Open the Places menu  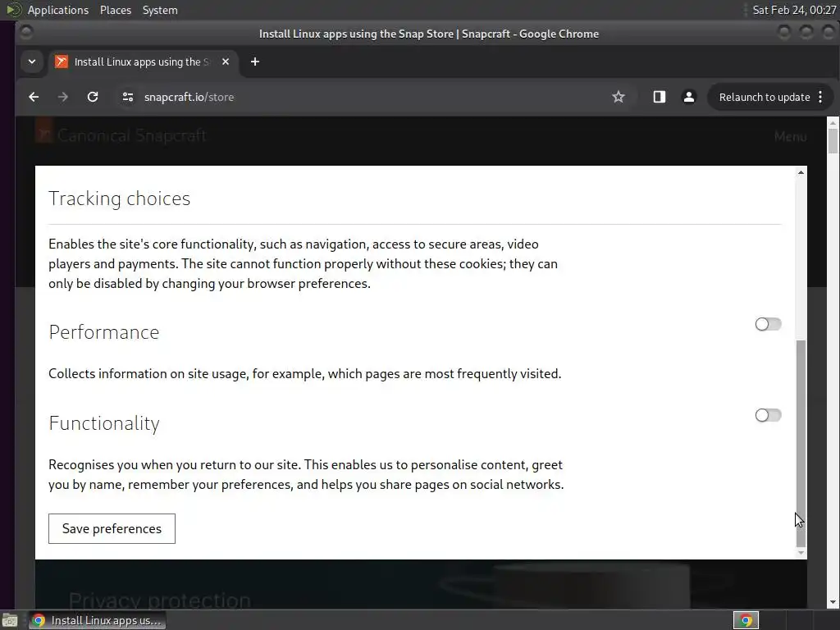[116, 10]
